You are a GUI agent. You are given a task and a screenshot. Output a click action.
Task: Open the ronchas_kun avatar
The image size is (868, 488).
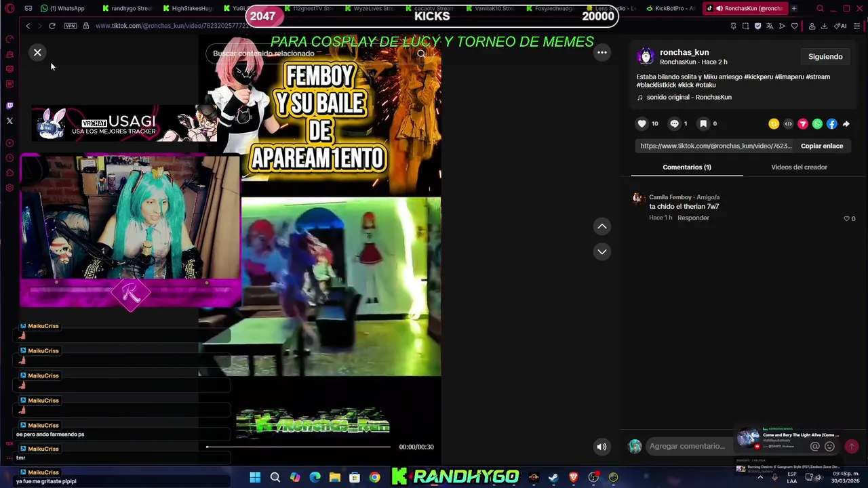point(646,56)
